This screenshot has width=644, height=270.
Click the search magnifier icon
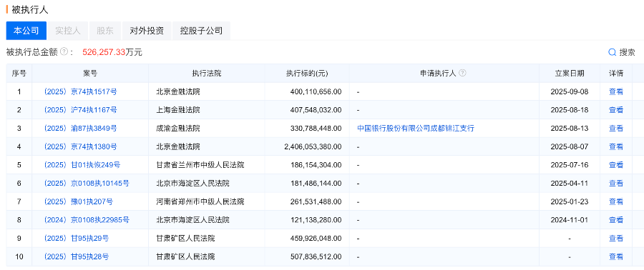click(612, 52)
